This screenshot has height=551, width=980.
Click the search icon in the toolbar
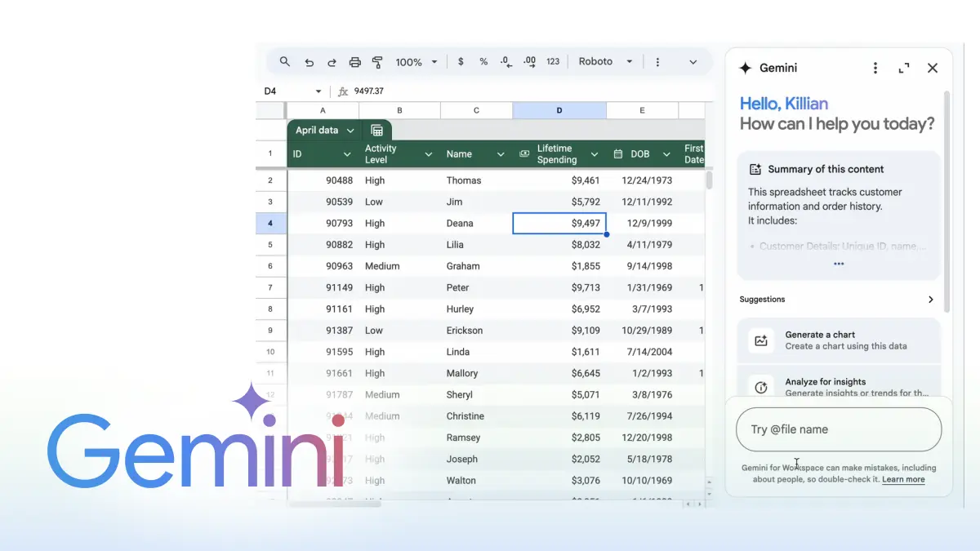point(284,61)
